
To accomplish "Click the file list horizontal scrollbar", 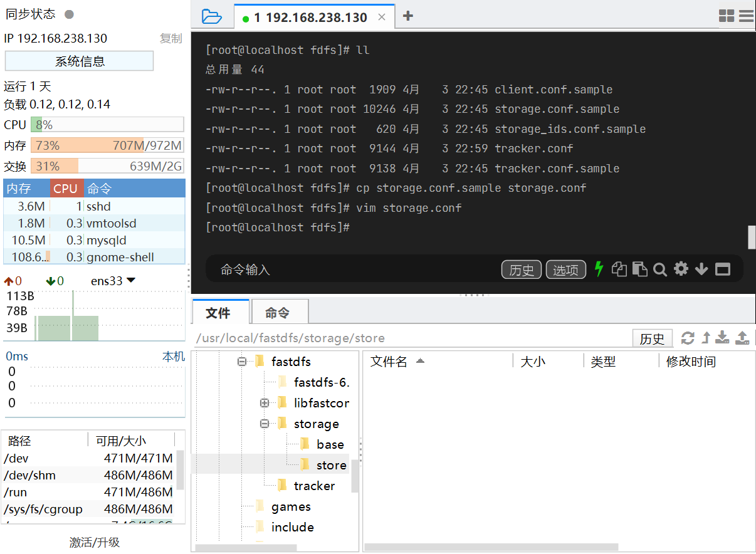I will click(x=491, y=547).
